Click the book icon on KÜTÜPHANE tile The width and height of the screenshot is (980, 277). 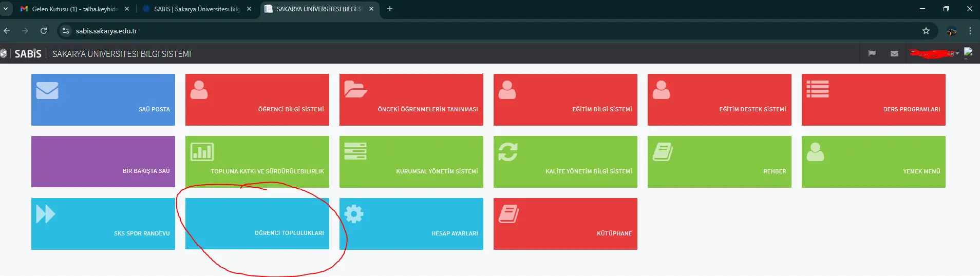(x=508, y=214)
